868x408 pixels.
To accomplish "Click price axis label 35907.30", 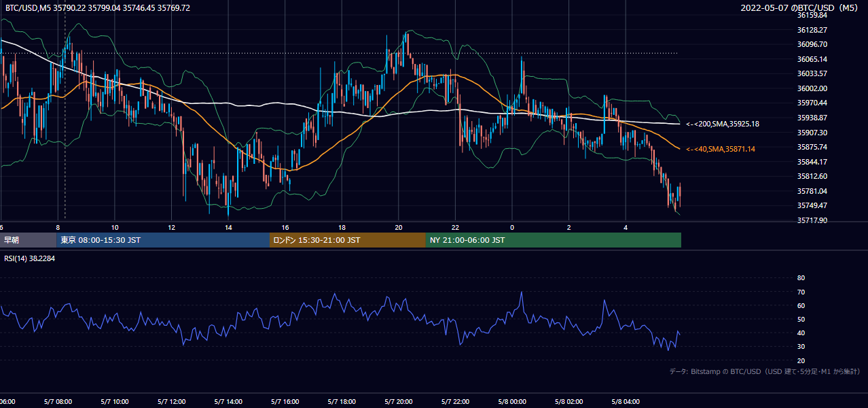I will click(812, 133).
